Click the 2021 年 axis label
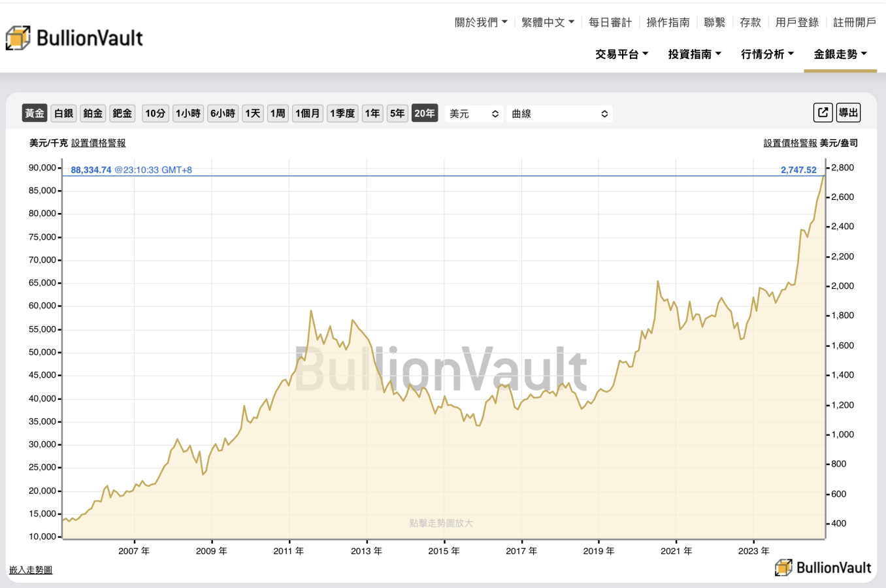This screenshot has height=588, width=886. coord(676,551)
